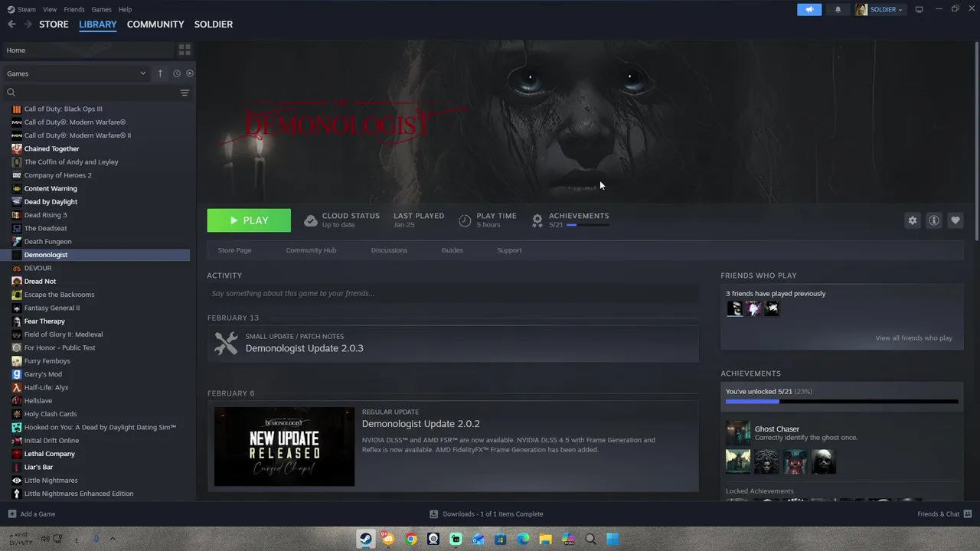Image resolution: width=980 pixels, height=551 pixels.
Task: Open the SOLDIER profile tab
Action: (214, 24)
